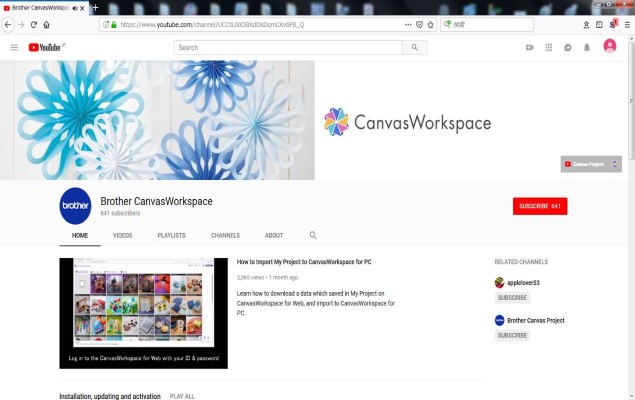
Task: Click the extension icon with red badge
Action: 614,24
